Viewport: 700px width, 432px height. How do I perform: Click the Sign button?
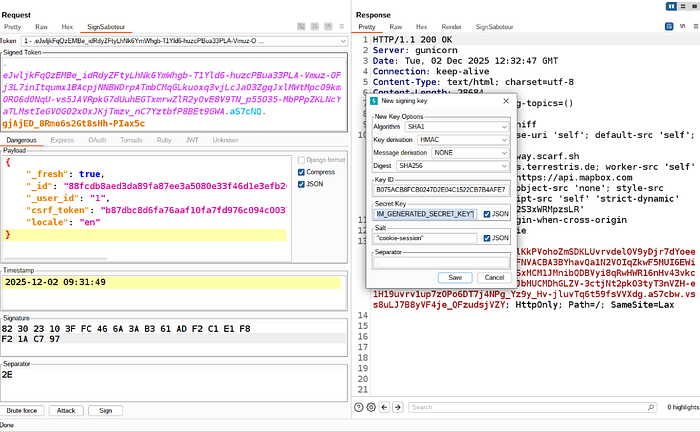(105, 411)
